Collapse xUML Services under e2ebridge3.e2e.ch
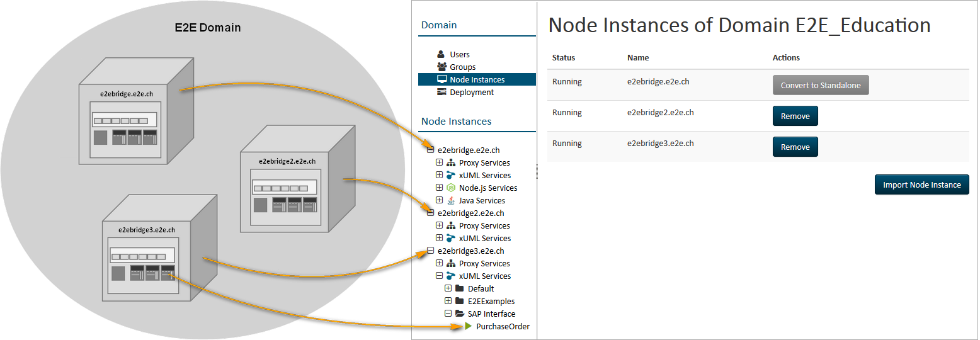This screenshot has height=340, width=980. coord(439,276)
